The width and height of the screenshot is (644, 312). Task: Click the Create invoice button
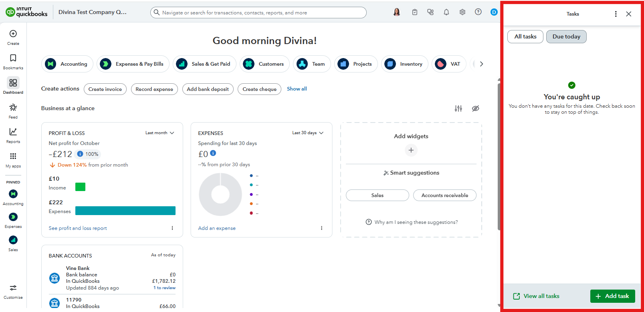click(105, 89)
